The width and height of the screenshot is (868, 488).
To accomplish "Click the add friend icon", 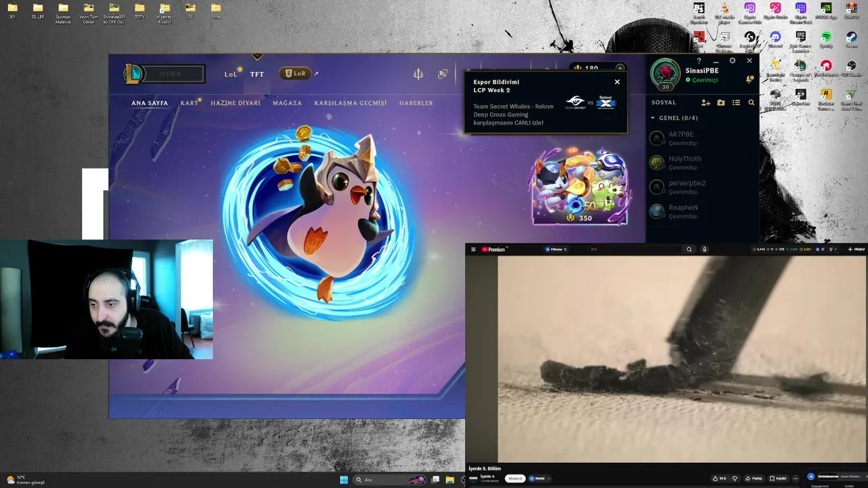I will point(706,102).
